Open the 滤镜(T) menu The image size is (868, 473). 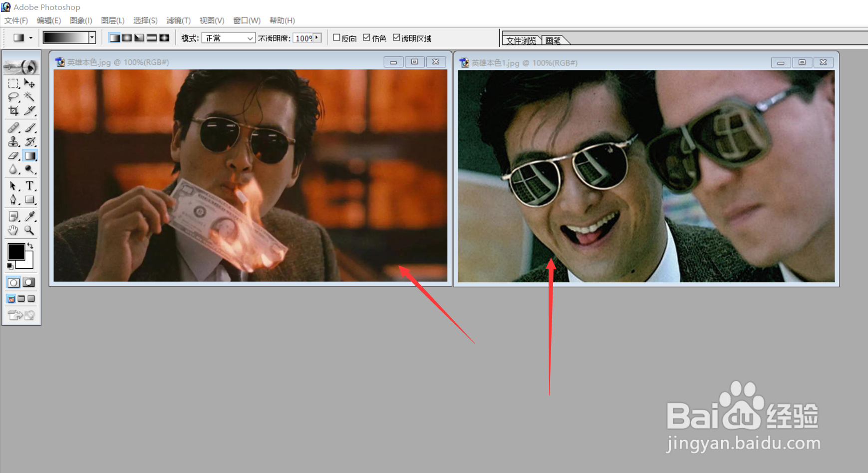pos(179,20)
